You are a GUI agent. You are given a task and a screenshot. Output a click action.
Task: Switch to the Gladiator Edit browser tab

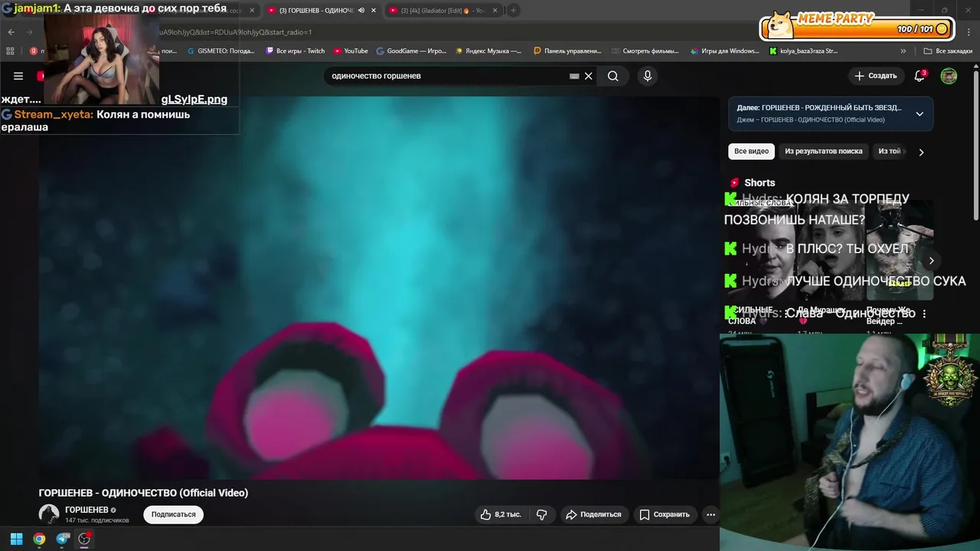pyautogui.click(x=443, y=10)
